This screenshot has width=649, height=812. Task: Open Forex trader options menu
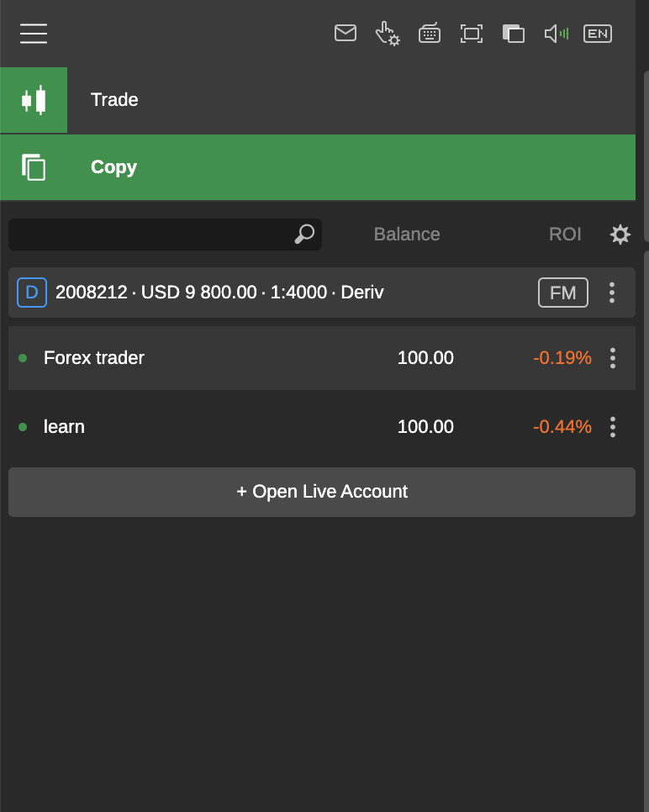pyautogui.click(x=613, y=358)
